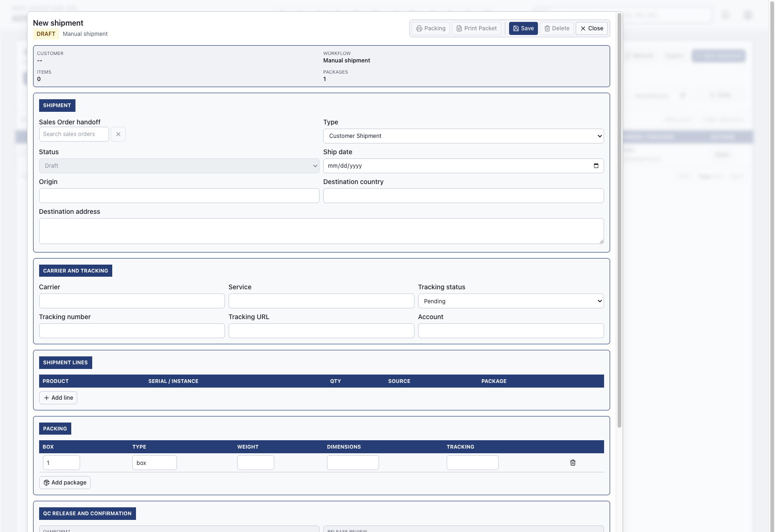Click the package Tracking field

tap(473, 463)
